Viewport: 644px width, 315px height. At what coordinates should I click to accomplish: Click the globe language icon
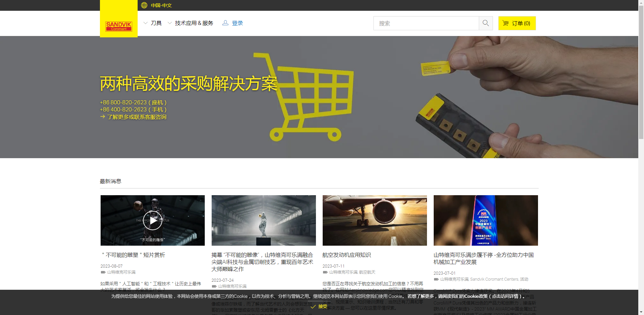pyautogui.click(x=144, y=5)
